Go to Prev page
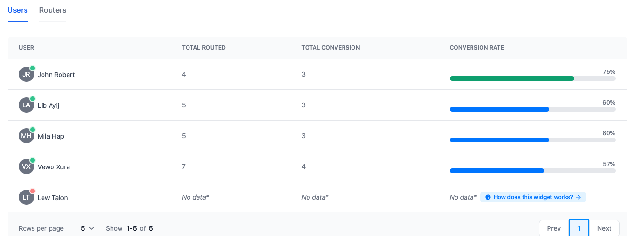This screenshot has width=644, height=236. click(554, 228)
